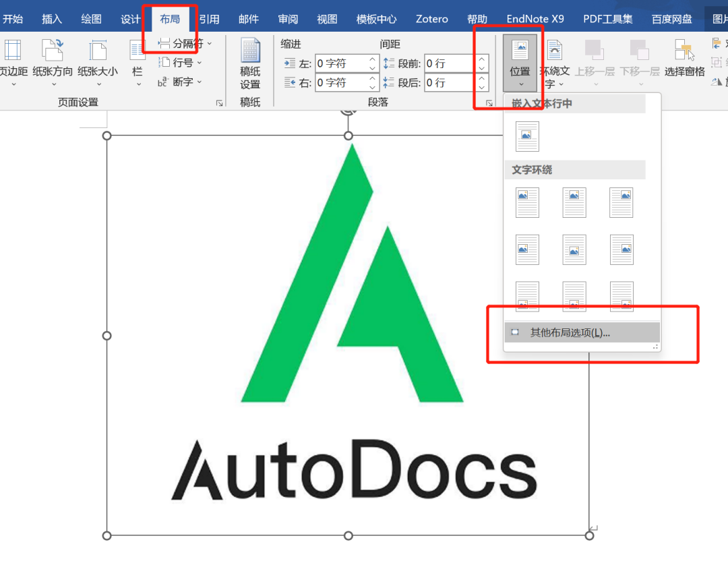The width and height of the screenshot is (728, 565).
Task: Open the PDF工具集 tab
Action: [608, 19]
